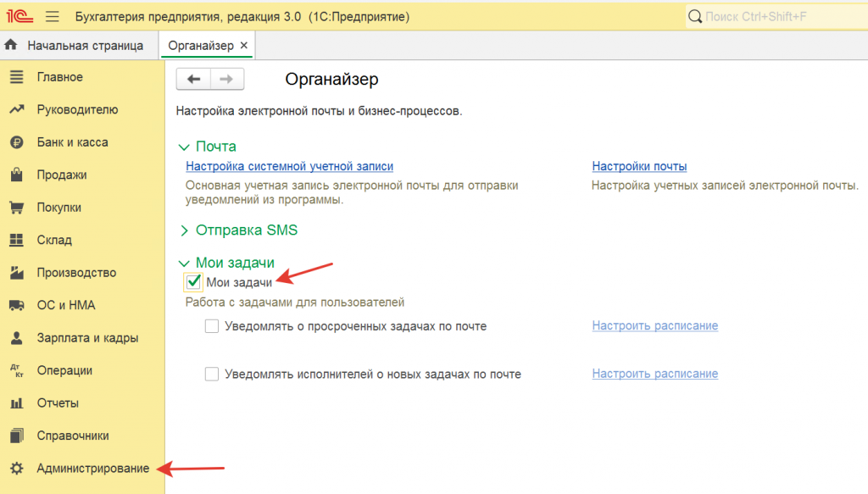Open Настроить расписание for overdue task notifications
The image size is (868, 494).
point(655,326)
